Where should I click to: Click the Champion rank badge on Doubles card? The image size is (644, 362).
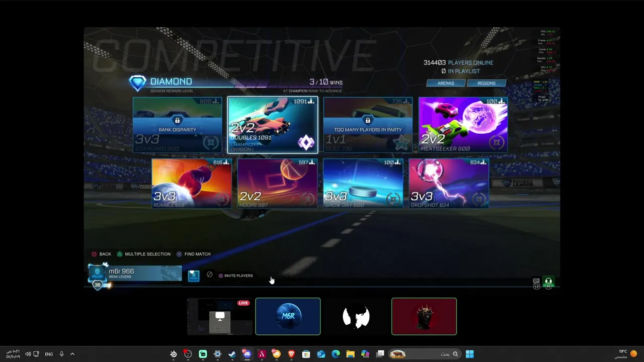306,143
